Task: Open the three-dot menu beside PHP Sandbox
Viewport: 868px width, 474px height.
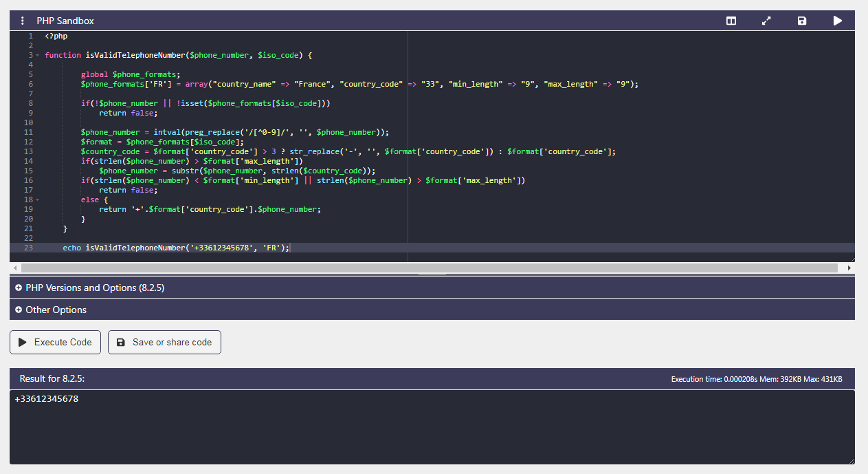Action: click(x=22, y=21)
